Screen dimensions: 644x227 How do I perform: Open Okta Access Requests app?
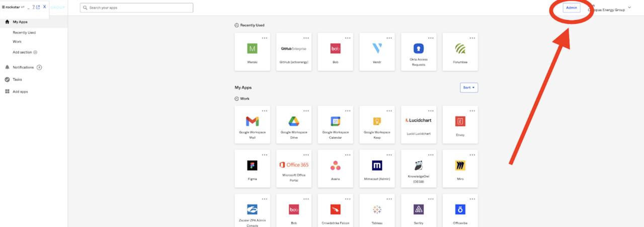pos(418,52)
